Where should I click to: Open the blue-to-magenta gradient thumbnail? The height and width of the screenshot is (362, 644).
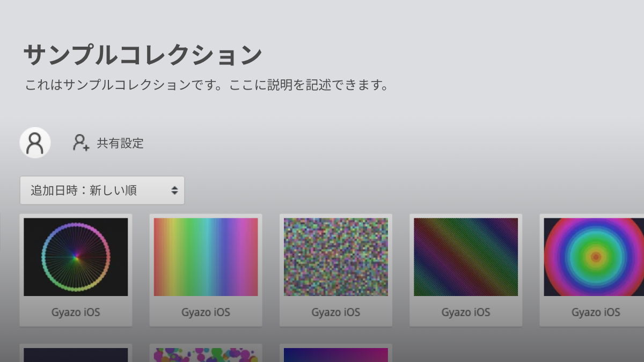point(336,355)
